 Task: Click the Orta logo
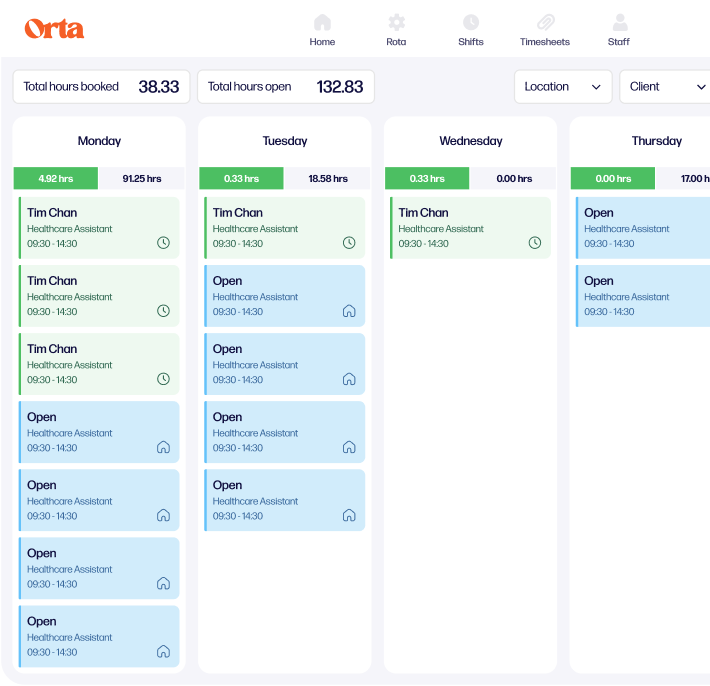click(x=54, y=29)
